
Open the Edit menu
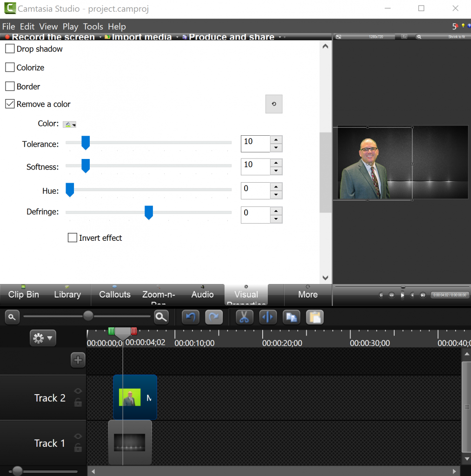[27, 26]
